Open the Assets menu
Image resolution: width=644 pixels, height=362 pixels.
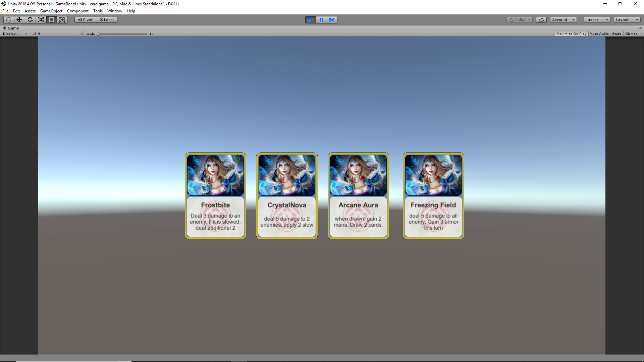click(30, 11)
